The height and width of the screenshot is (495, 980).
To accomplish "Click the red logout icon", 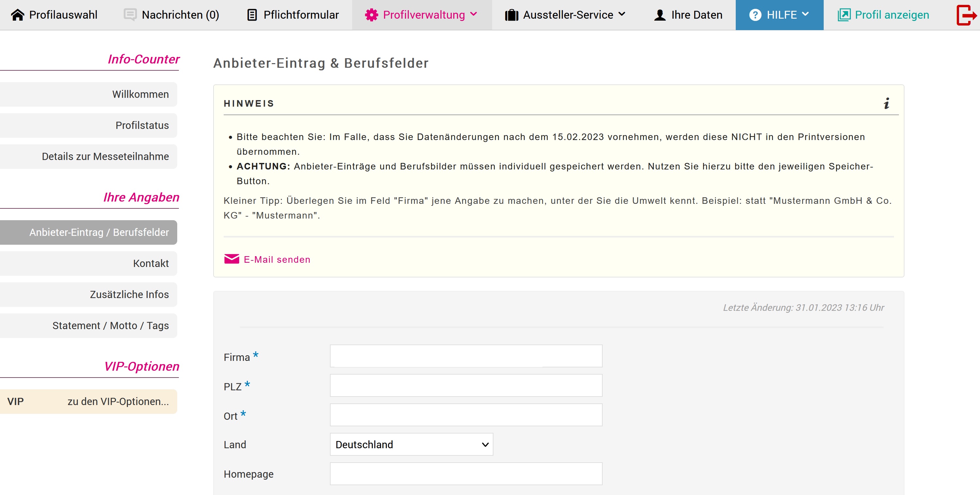I will click(x=966, y=15).
